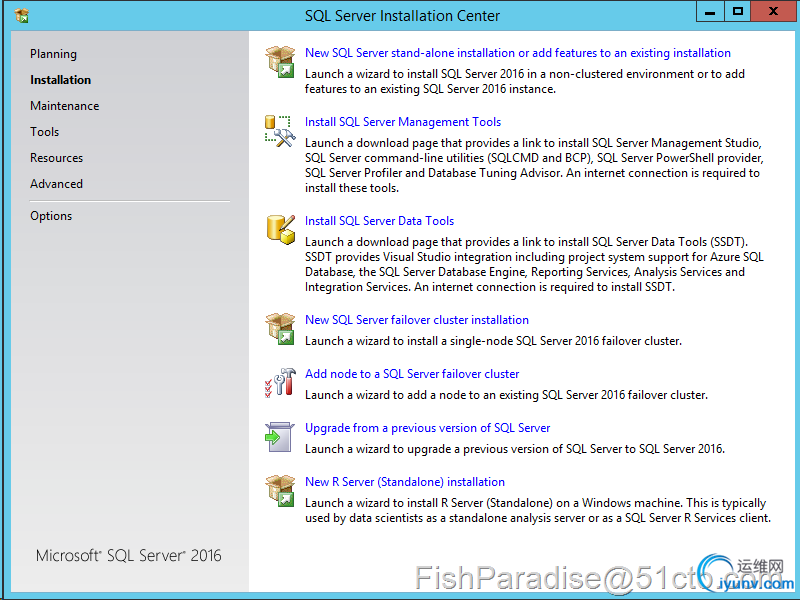
Task: Maximize the Installation Center window
Action: click(738, 11)
